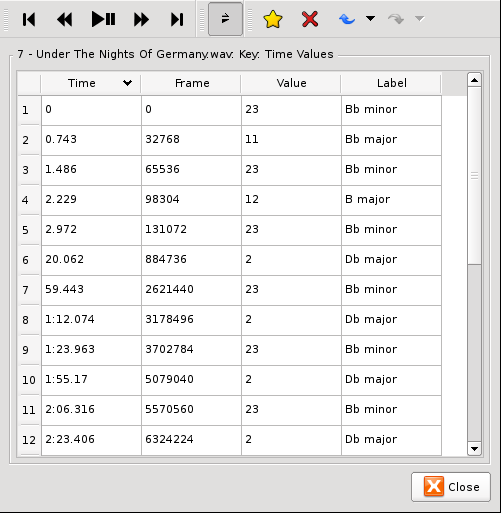Toggle the track playback position button

click(x=225, y=19)
